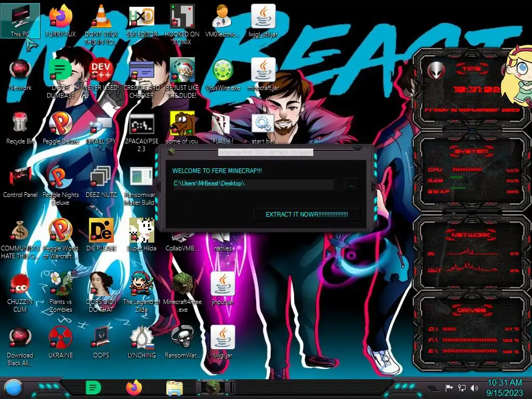This screenshot has height=399, width=532.
Task: Select the lwjgl_util.jar file icon
Action: (x=263, y=20)
